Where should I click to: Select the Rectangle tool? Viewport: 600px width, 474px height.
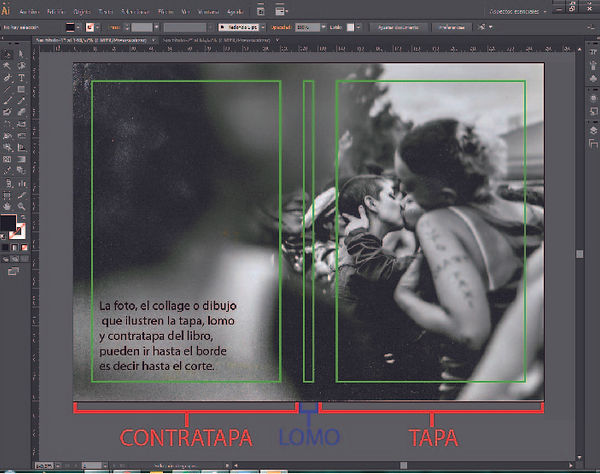pos(21,90)
